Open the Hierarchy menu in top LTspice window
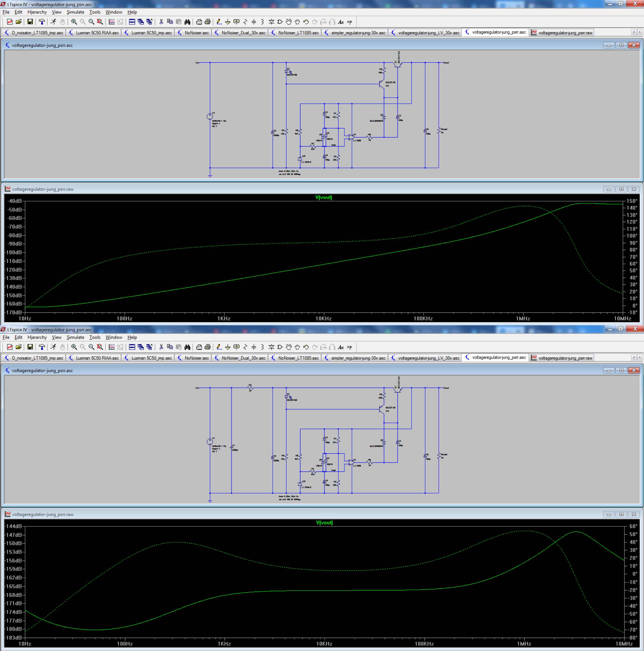644x651 pixels. point(37,12)
